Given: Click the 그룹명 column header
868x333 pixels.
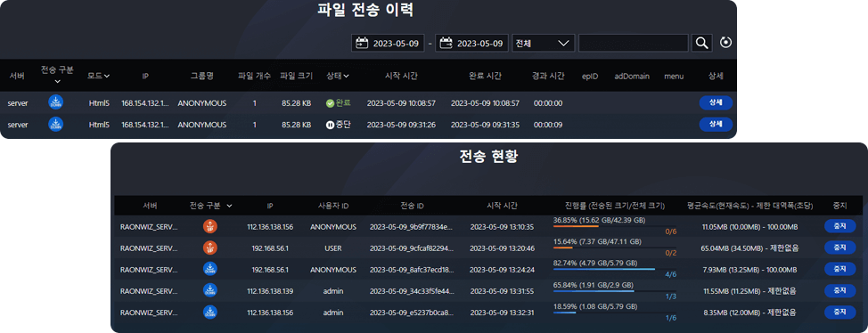Looking at the screenshot, I should click(201, 77).
